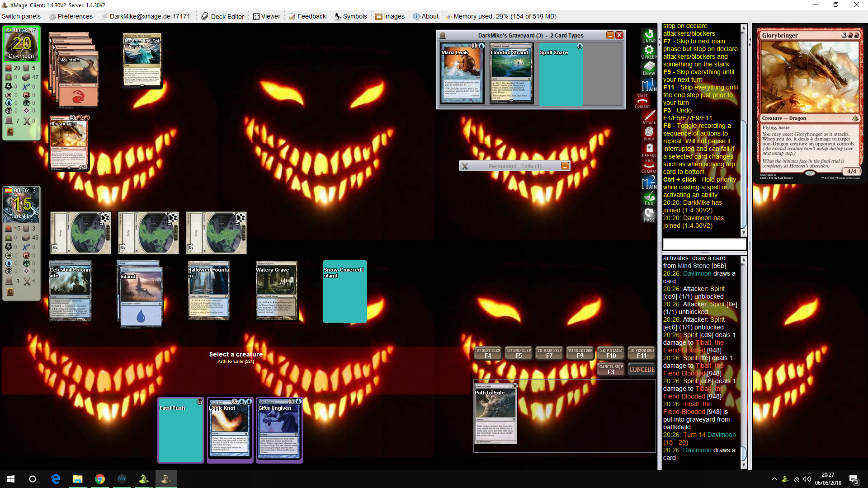Image resolution: width=868 pixels, height=488 pixels.
Task: Click the Start Combat phase icon
Action: [642, 101]
